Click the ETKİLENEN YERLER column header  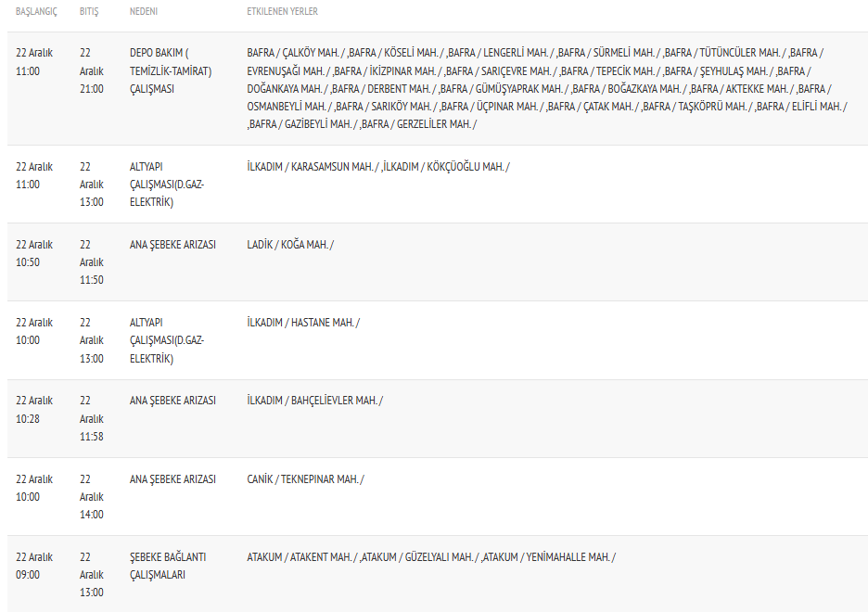pos(282,12)
